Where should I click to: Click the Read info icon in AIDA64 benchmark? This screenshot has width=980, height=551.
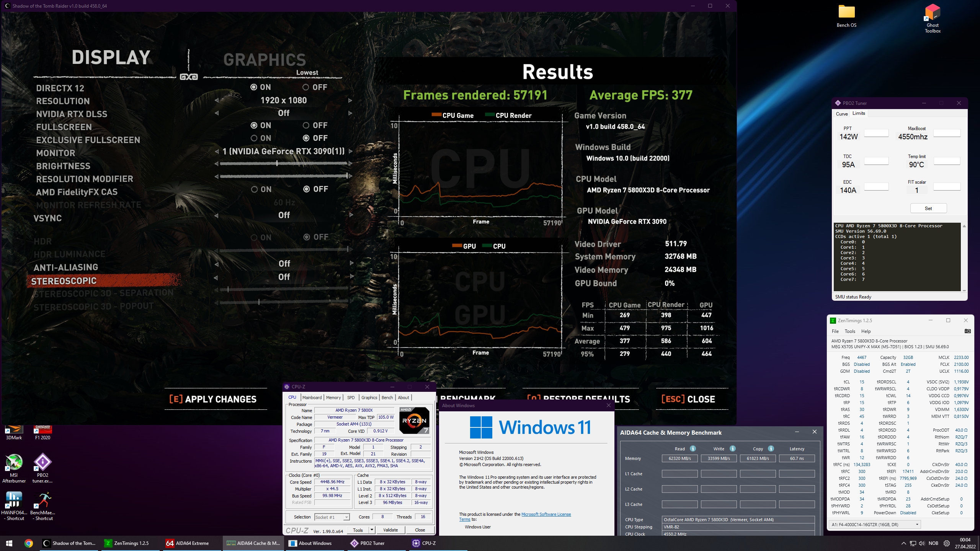693,448
